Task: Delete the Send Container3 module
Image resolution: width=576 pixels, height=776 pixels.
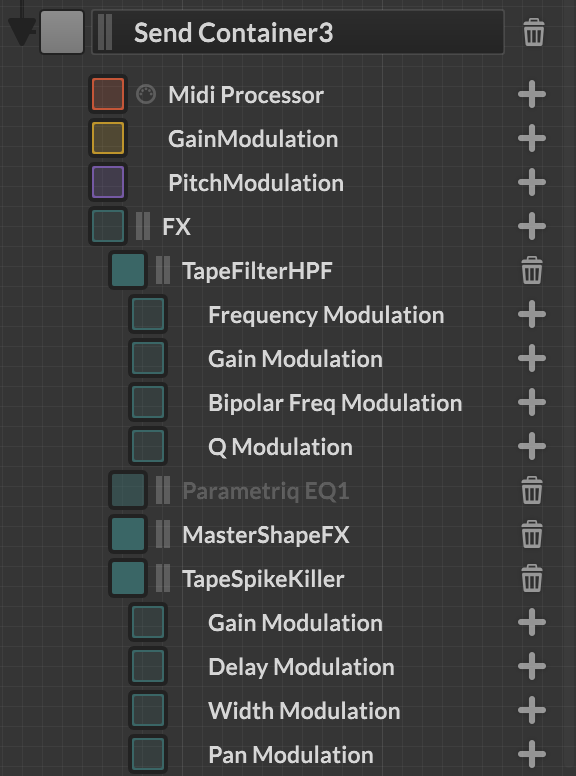Action: tap(533, 33)
